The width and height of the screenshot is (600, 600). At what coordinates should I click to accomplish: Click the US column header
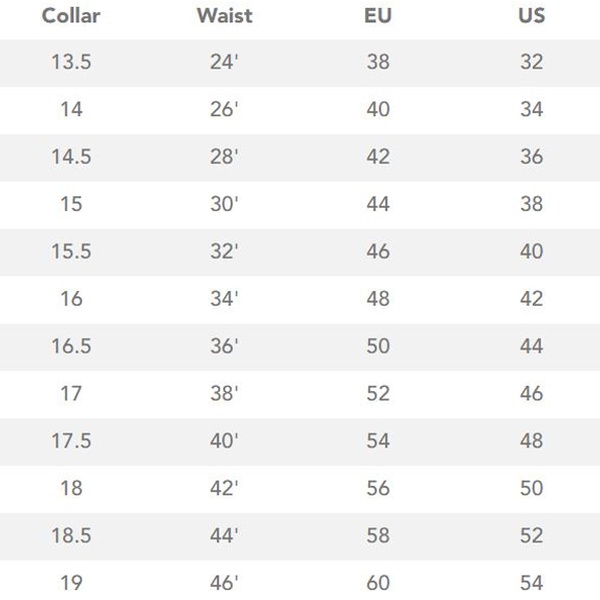coord(531,16)
